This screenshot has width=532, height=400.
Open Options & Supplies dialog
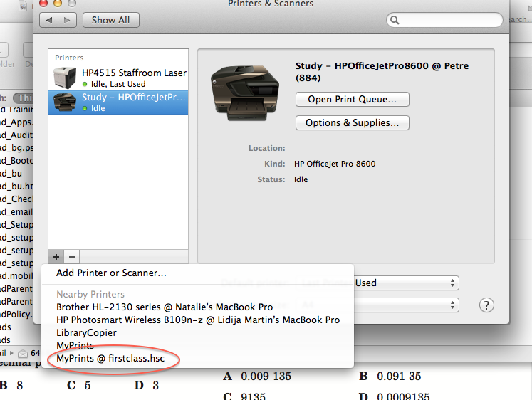point(353,122)
